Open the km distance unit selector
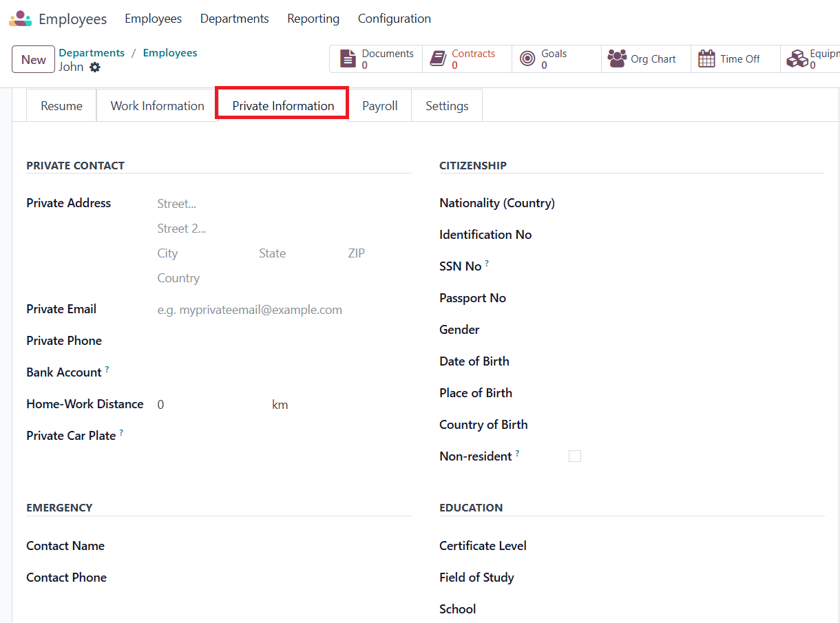Viewport: 840px width, 623px height. (280, 405)
